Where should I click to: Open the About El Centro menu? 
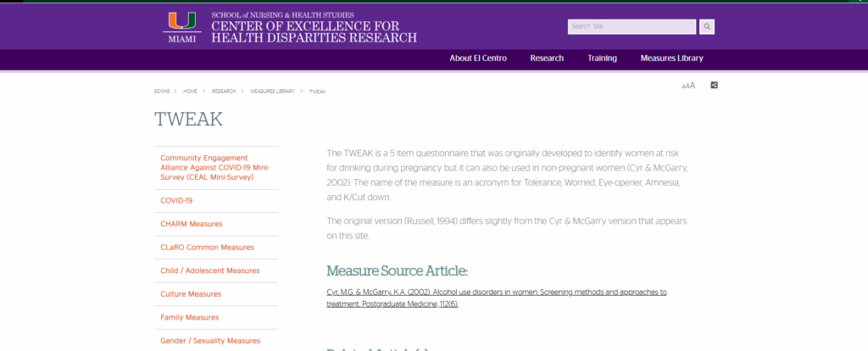point(478,58)
